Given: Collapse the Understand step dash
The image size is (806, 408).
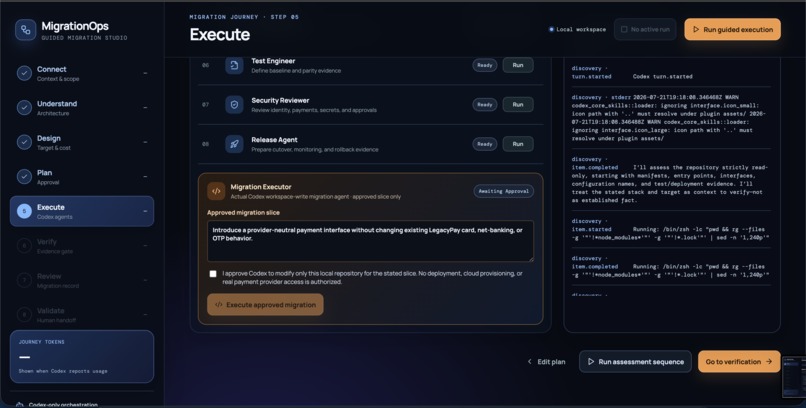Looking at the screenshot, I should pyautogui.click(x=145, y=108).
